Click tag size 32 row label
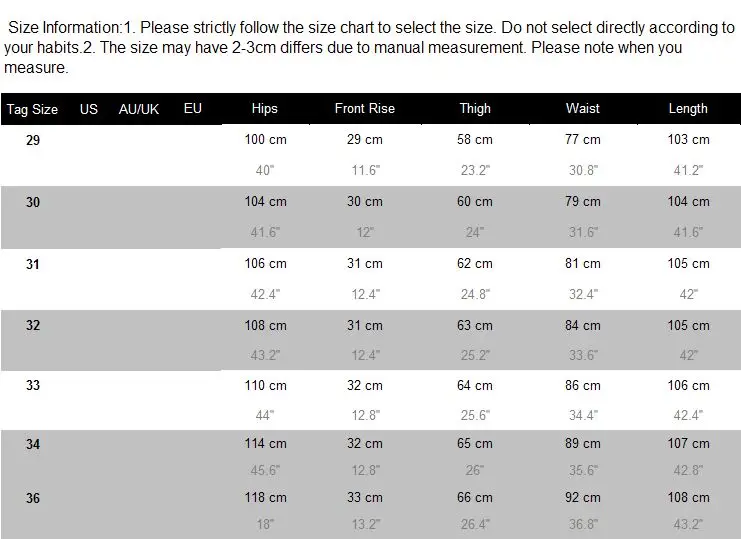741x539 pixels. (x=33, y=325)
